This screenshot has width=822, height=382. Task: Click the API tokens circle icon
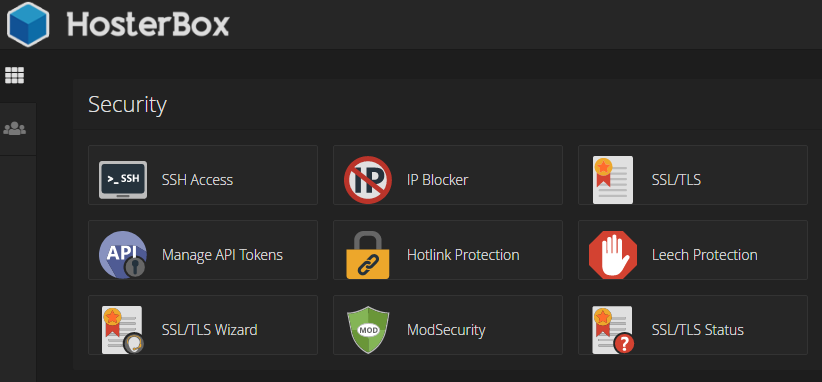click(123, 255)
